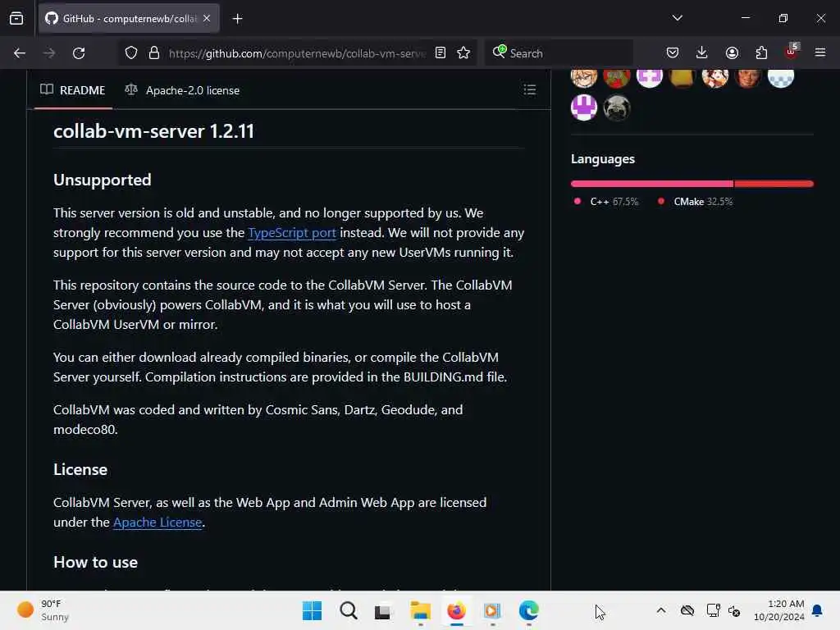Open a new browser tab

pos(237,19)
